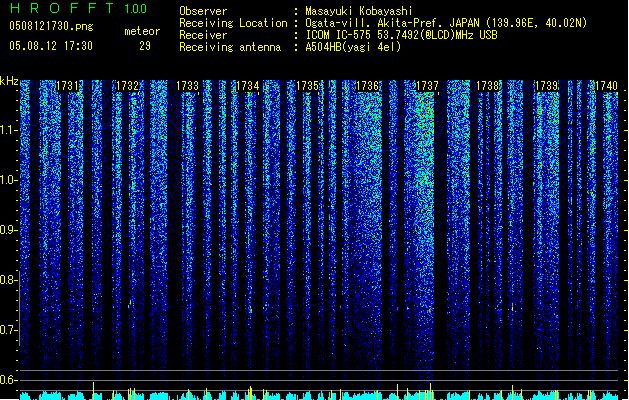Click the 1.1 frequency axis label

(x=8, y=130)
